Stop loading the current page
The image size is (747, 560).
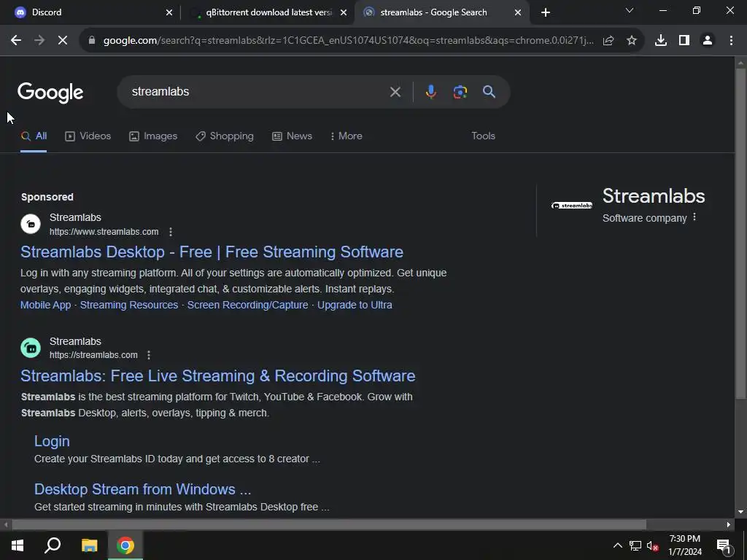[63, 41]
